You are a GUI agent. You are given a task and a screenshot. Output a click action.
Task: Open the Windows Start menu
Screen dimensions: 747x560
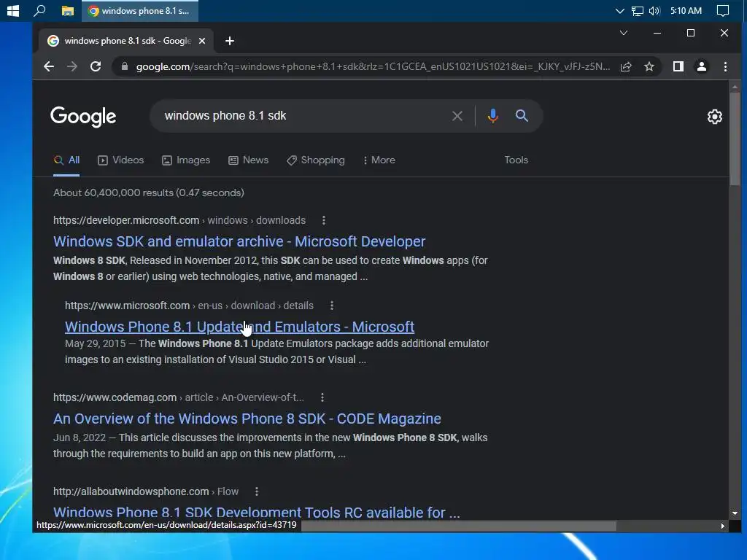coord(13,10)
